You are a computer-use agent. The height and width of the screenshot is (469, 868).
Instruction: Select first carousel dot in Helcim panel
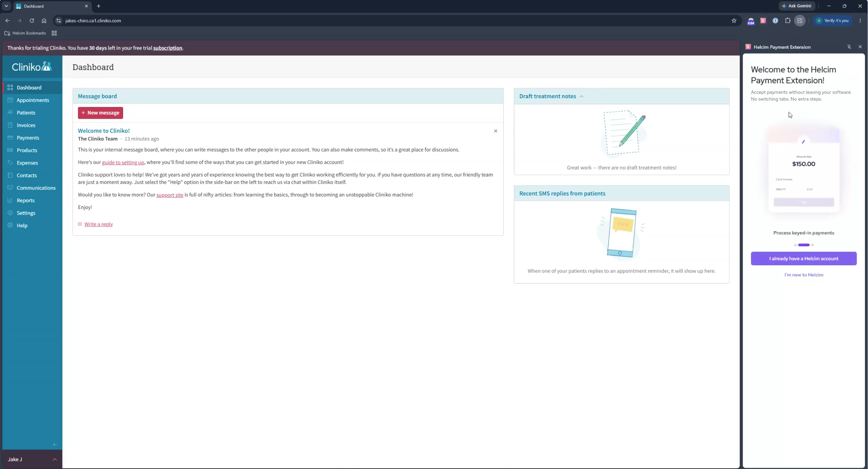(x=795, y=245)
